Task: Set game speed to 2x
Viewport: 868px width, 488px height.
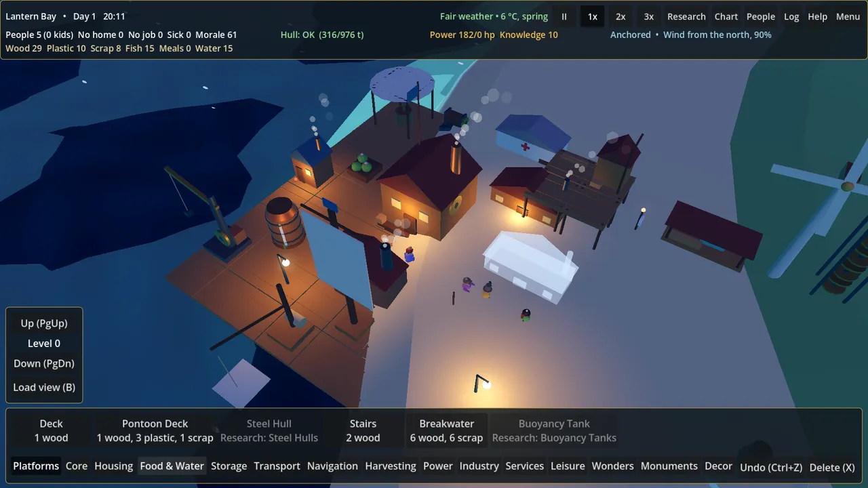Action: point(620,16)
